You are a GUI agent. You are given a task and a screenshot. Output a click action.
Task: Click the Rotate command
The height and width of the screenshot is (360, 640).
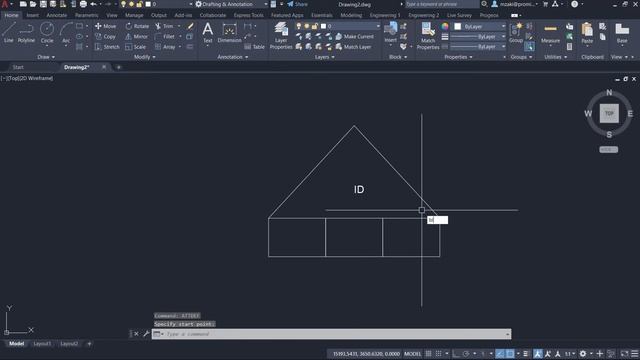[137, 26]
